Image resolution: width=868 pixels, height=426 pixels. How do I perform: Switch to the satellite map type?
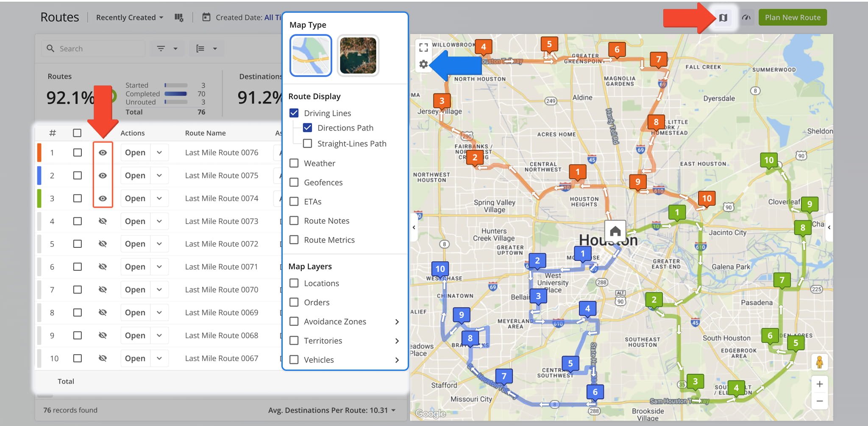[x=358, y=55]
